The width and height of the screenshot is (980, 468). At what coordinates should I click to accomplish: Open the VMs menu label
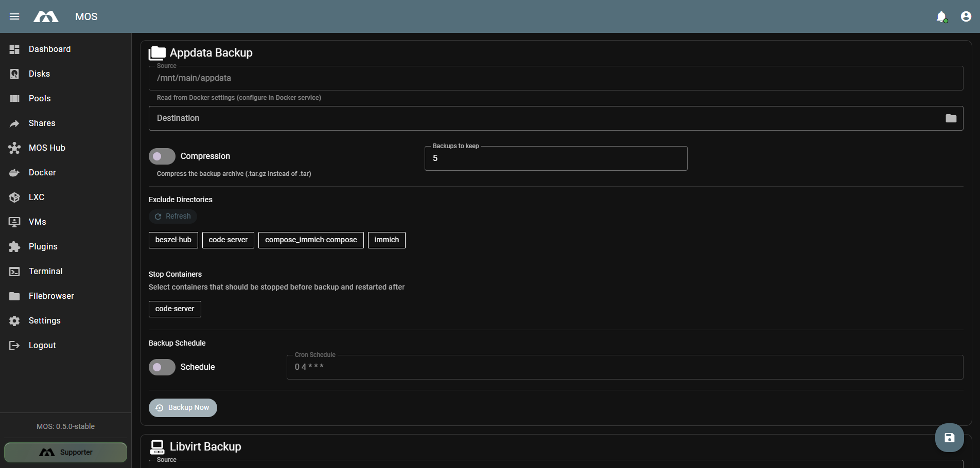[x=38, y=222]
